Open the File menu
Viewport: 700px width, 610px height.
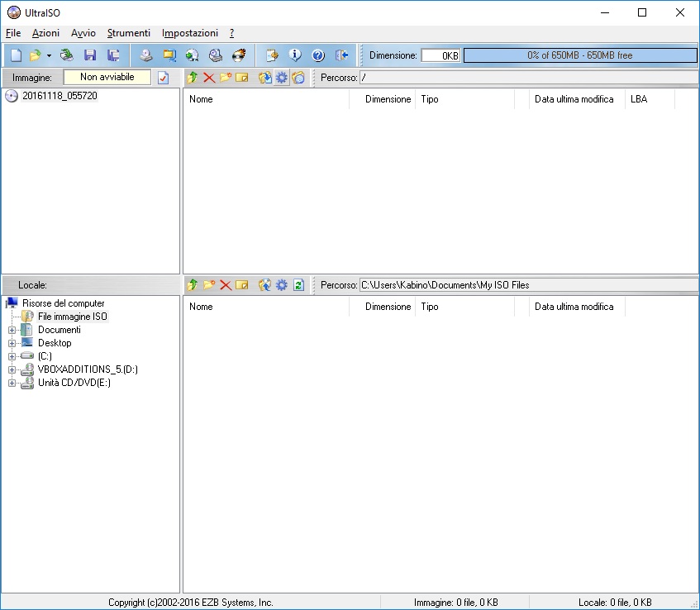pos(13,33)
